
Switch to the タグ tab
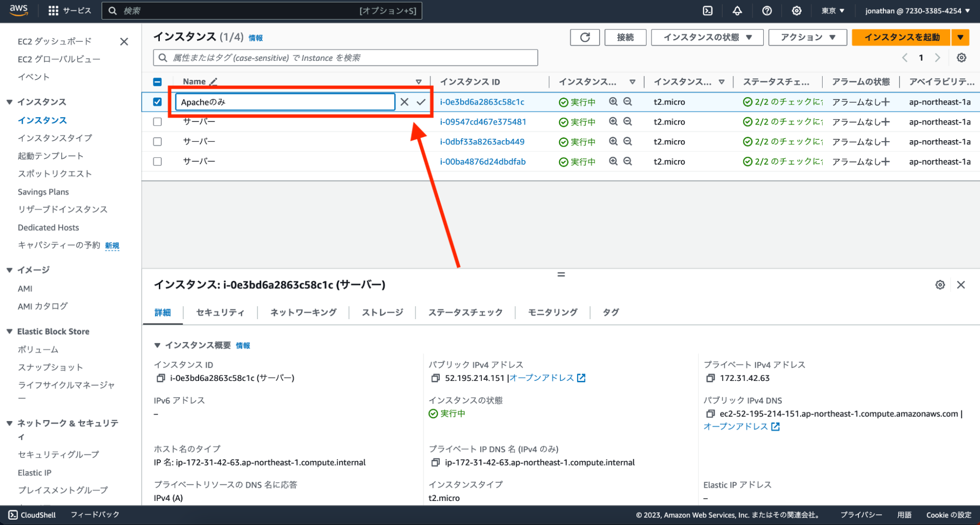tap(610, 312)
